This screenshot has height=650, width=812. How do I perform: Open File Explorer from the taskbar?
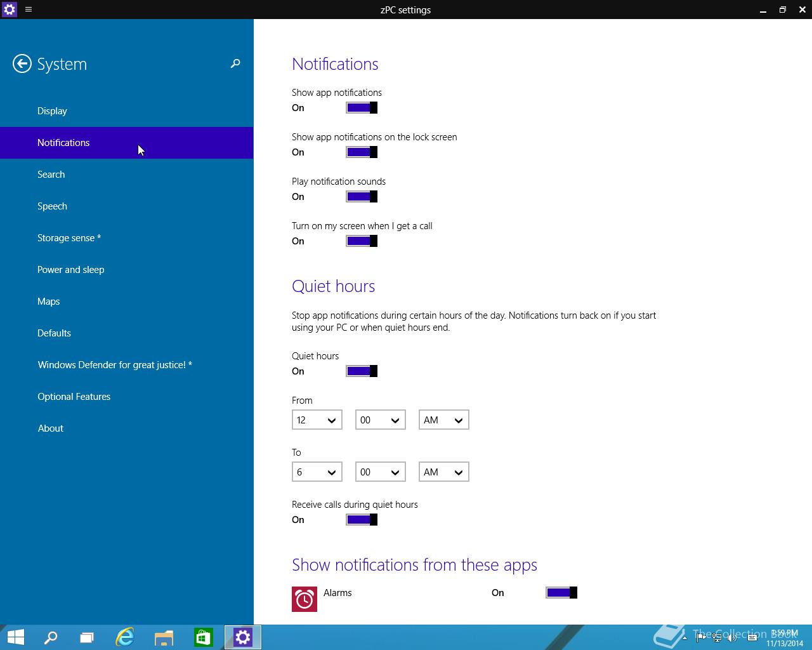[164, 637]
